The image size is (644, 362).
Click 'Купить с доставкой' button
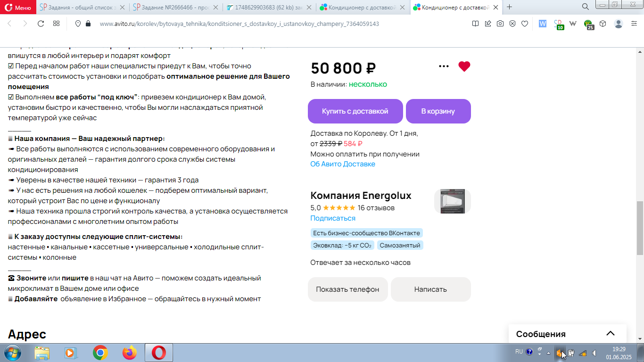coord(355,111)
